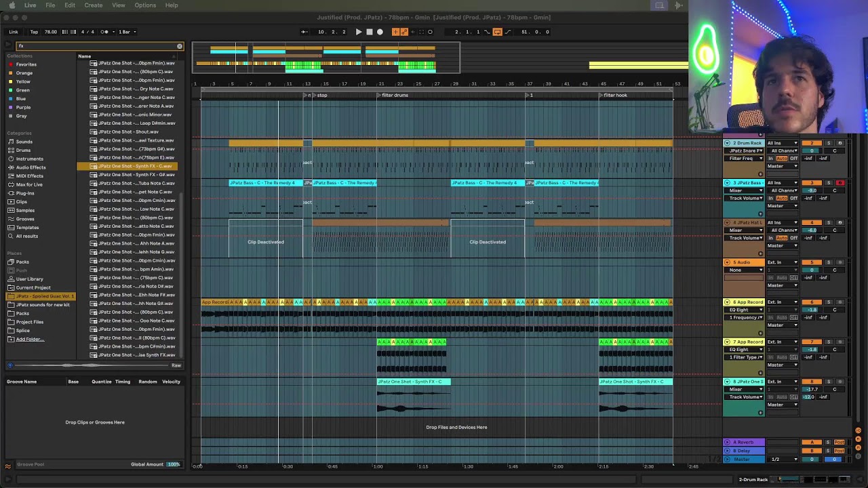The width and height of the screenshot is (868, 488).
Task: Click the add-lane plus icon on 3 JPatz Bass
Action: (x=760, y=214)
